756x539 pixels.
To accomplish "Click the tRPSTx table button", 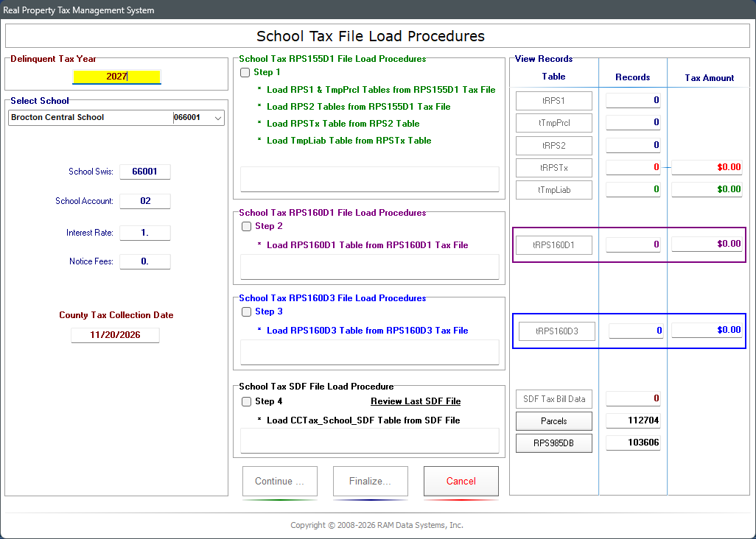I will point(554,168).
